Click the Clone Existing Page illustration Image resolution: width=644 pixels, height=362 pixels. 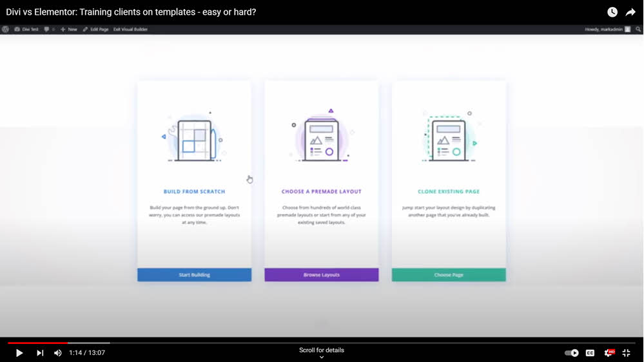click(x=449, y=137)
